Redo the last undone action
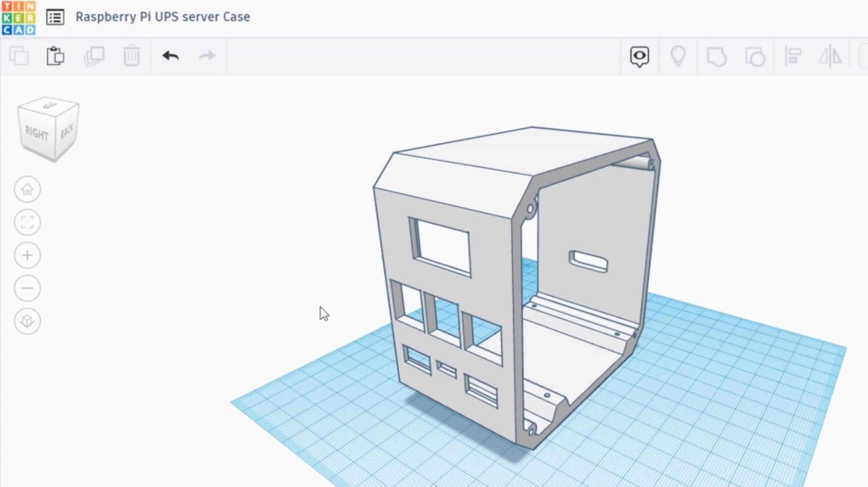The width and height of the screenshot is (868, 487). click(207, 56)
